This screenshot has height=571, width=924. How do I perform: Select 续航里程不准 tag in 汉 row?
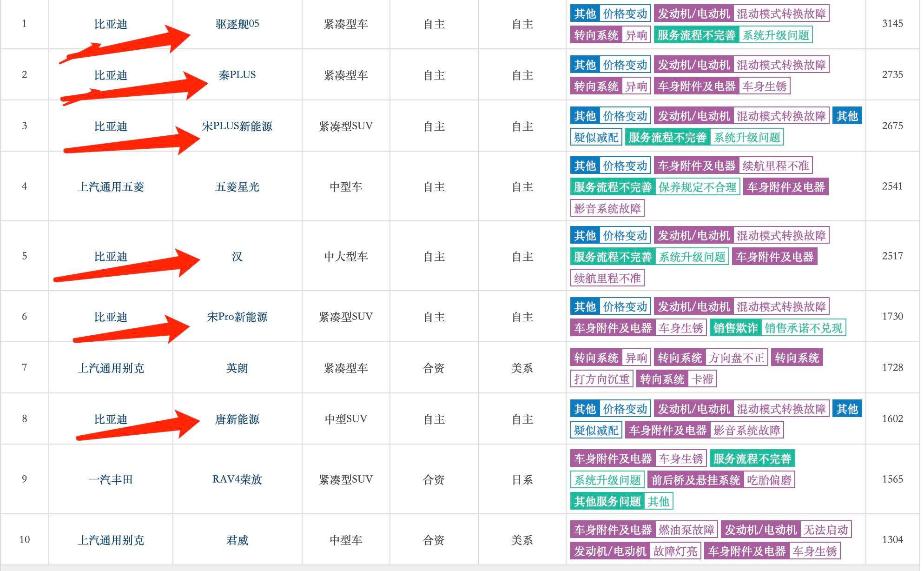[x=607, y=278]
